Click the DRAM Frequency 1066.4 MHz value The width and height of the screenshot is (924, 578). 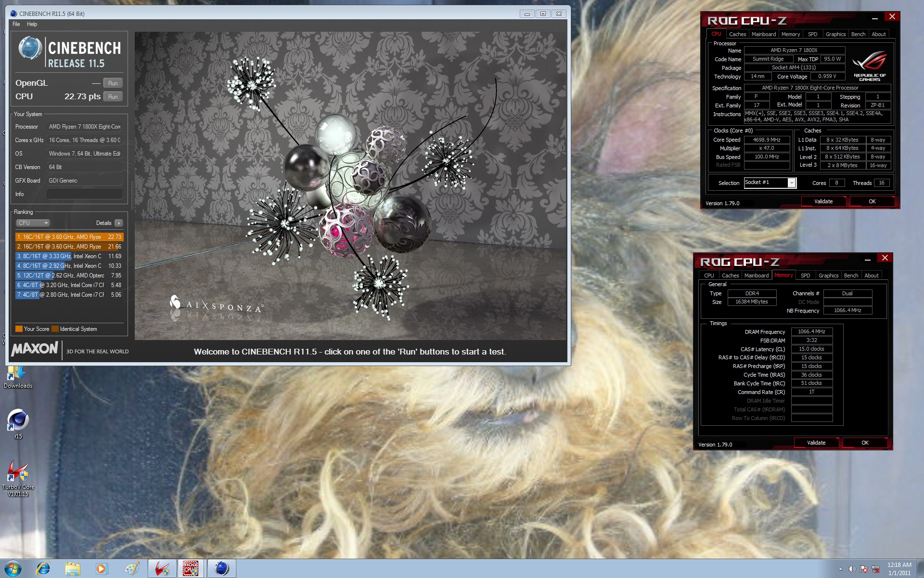click(811, 331)
